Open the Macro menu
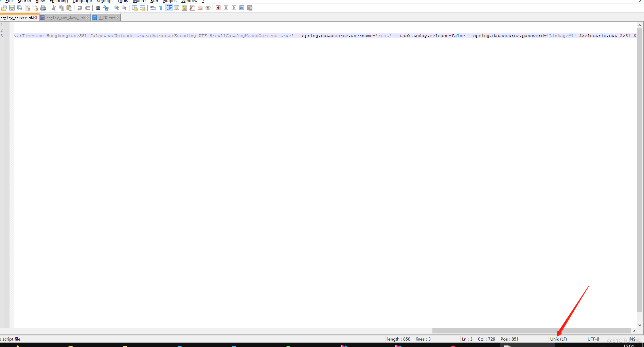 click(x=139, y=1)
